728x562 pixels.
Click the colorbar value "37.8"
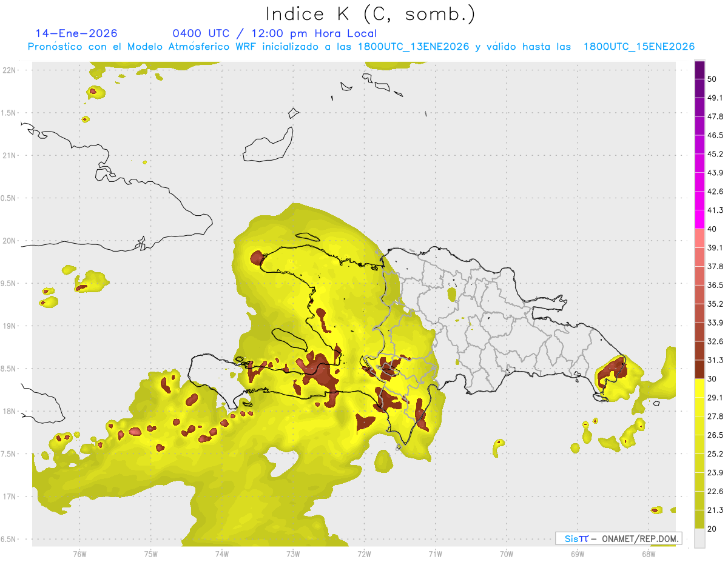pos(715,267)
